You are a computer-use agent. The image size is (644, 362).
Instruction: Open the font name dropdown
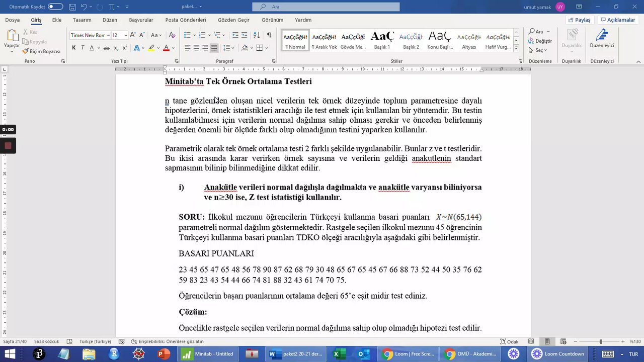coord(108,35)
